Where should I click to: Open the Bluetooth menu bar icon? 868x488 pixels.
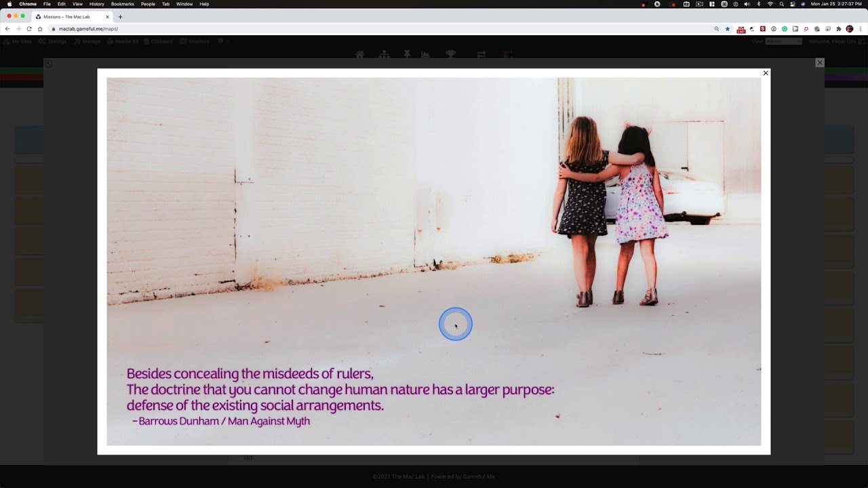[759, 4]
